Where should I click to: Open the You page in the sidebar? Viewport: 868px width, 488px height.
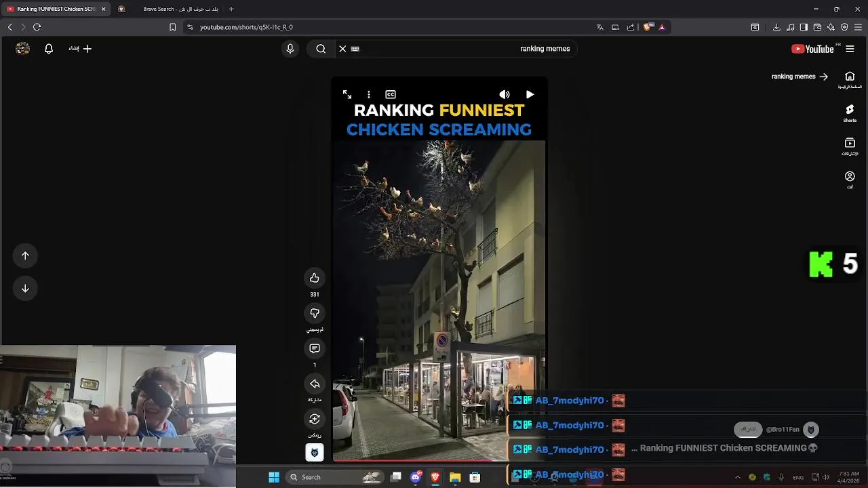tap(850, 180)
